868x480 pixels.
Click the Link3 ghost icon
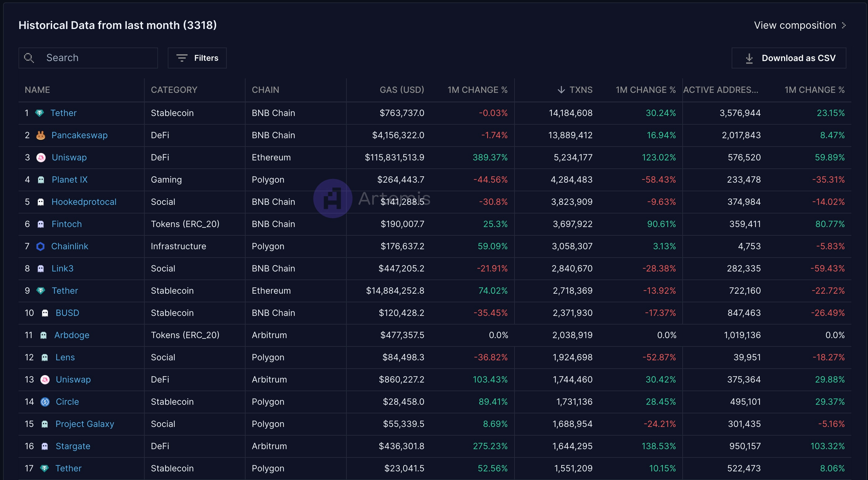40,269
